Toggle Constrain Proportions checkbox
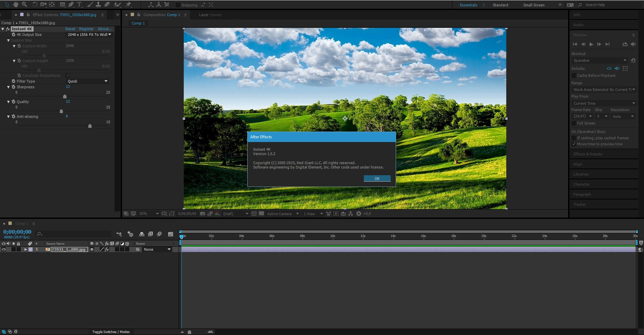This screenshot has height=335, width=644. [x=68, y=75]
